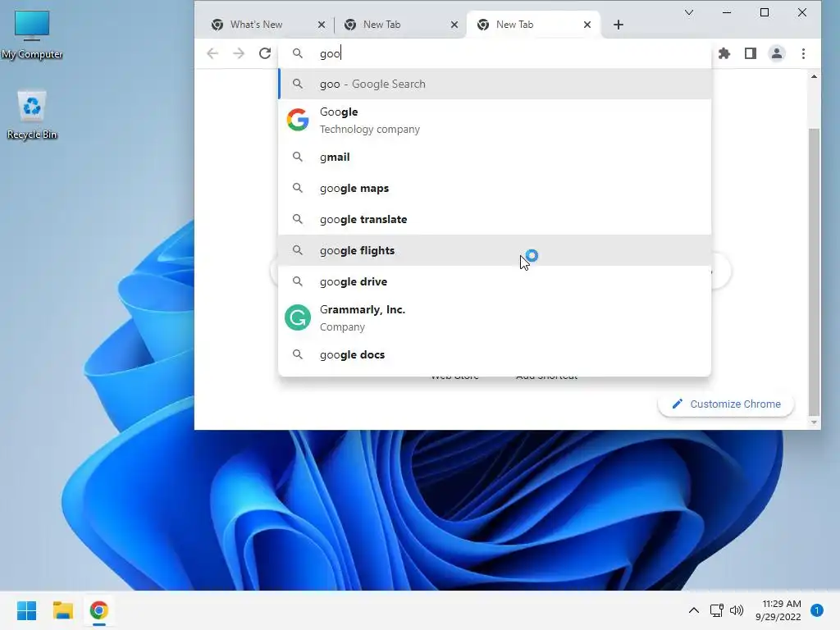The width and height of the screenshot is (840, 630).
Task: Open the network status tray icon
Action: point(716,610)
